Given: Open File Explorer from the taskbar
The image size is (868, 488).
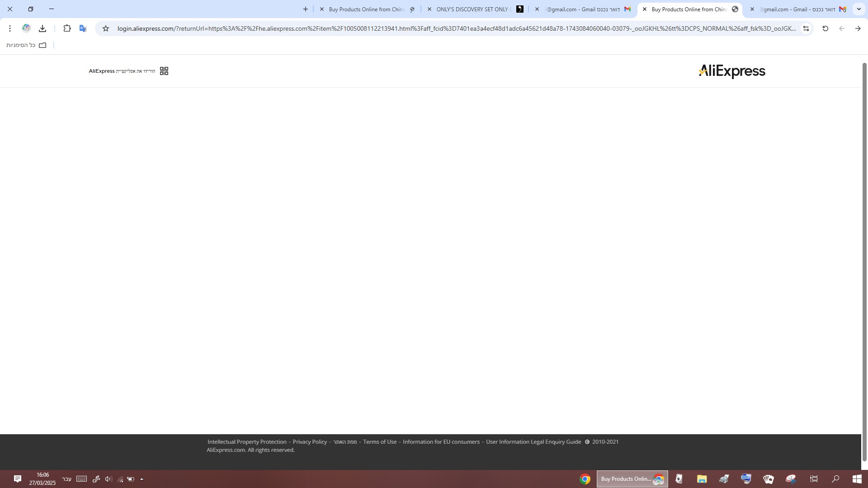Looking at the screenshot, I should [701, 479].
